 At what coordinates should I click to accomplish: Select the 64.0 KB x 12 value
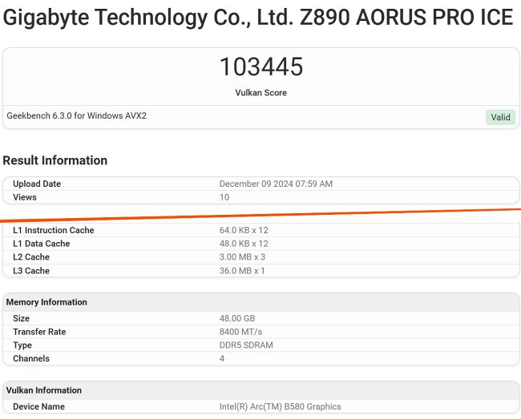coord(244,230)
